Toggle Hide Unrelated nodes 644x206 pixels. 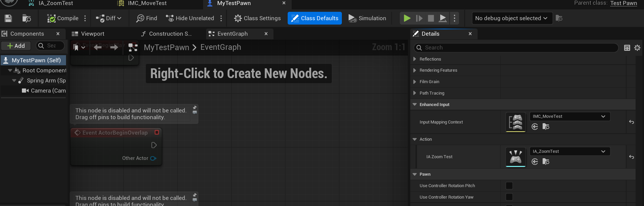pyautogui.click(x=190, y=18)
